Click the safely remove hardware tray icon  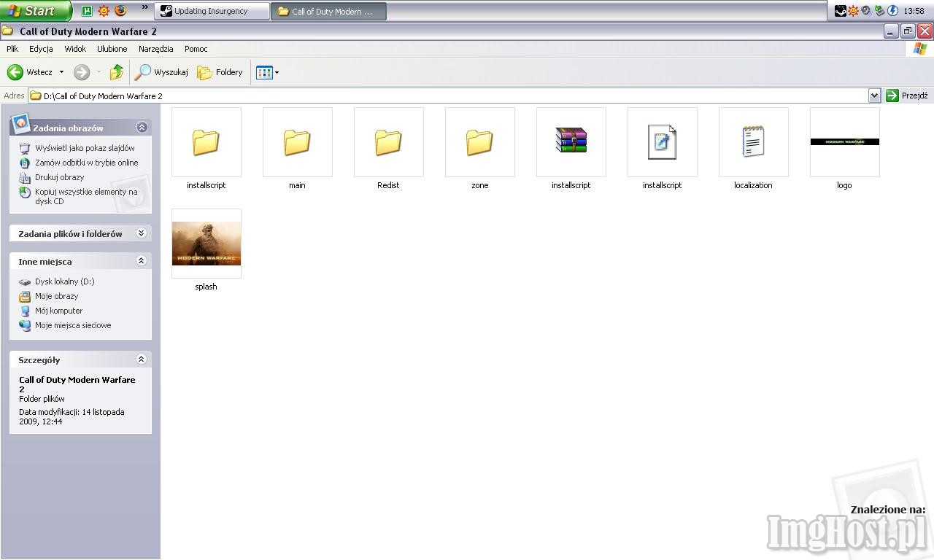point(879,11)
